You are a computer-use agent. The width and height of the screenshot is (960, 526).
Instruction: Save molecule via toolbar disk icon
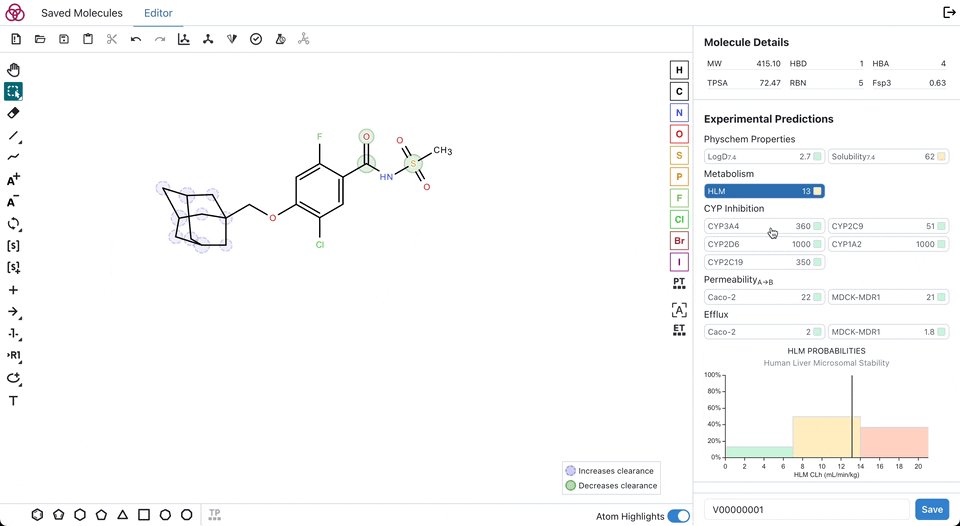(64, 39)
